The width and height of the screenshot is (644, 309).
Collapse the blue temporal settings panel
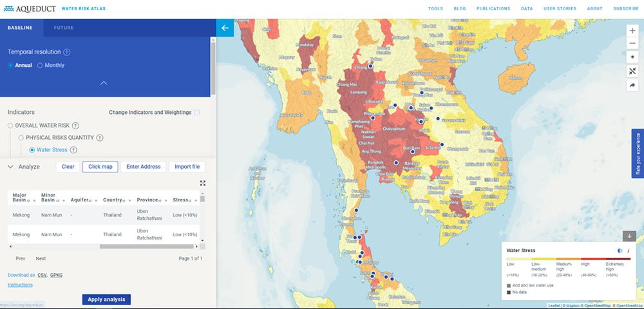[x=104, y=83]
